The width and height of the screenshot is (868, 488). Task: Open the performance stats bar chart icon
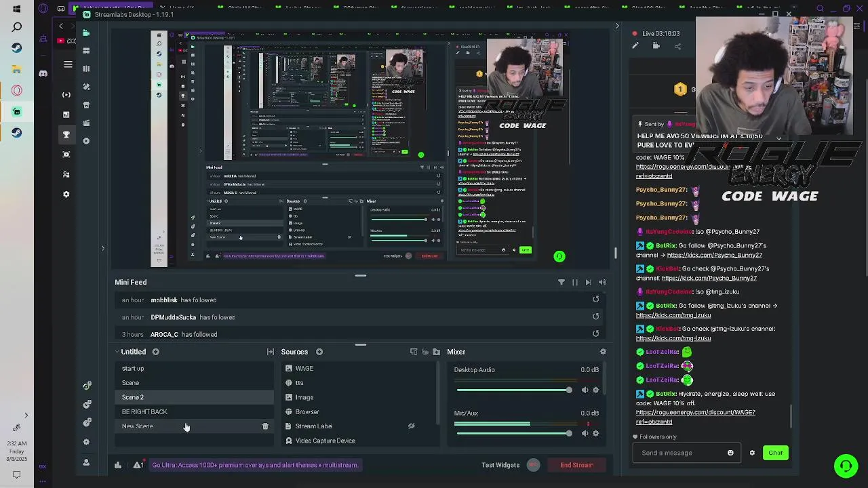point(118,465)
